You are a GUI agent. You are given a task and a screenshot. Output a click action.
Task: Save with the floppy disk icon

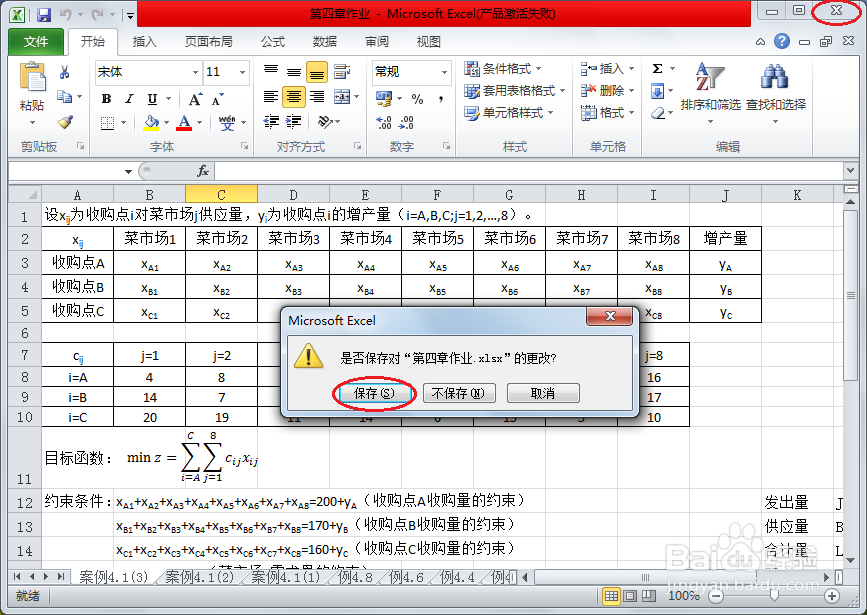coord(44,14)
